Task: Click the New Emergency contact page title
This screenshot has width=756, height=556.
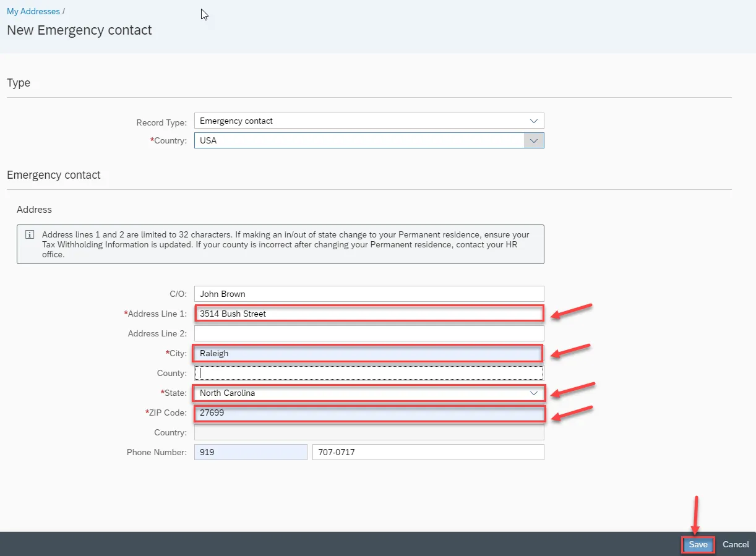Action: [79, 30]
